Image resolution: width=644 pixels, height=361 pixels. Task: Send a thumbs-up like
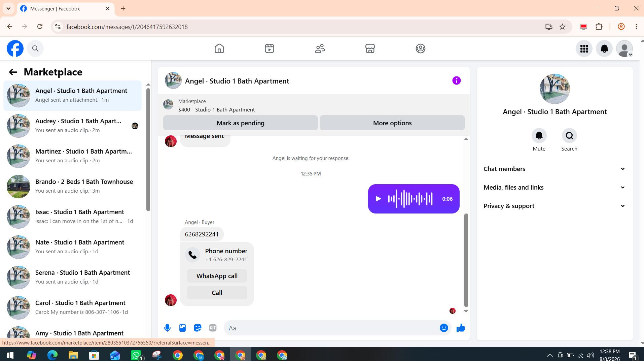coord(461,328)
